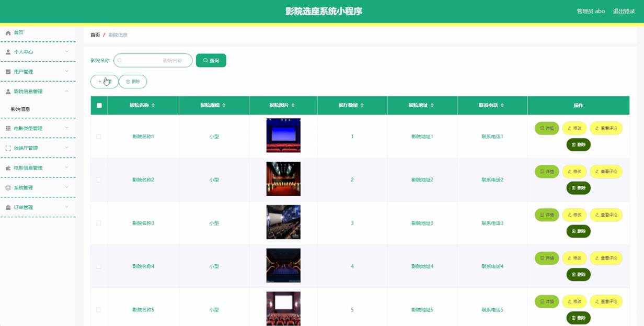Check the checkbox for 影院名称2 row
This screenshot has width=644, height=326.
tap(99, 180)
